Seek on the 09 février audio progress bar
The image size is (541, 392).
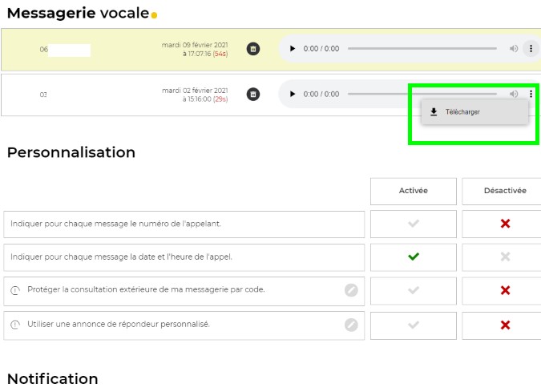(x=422, y=49)
